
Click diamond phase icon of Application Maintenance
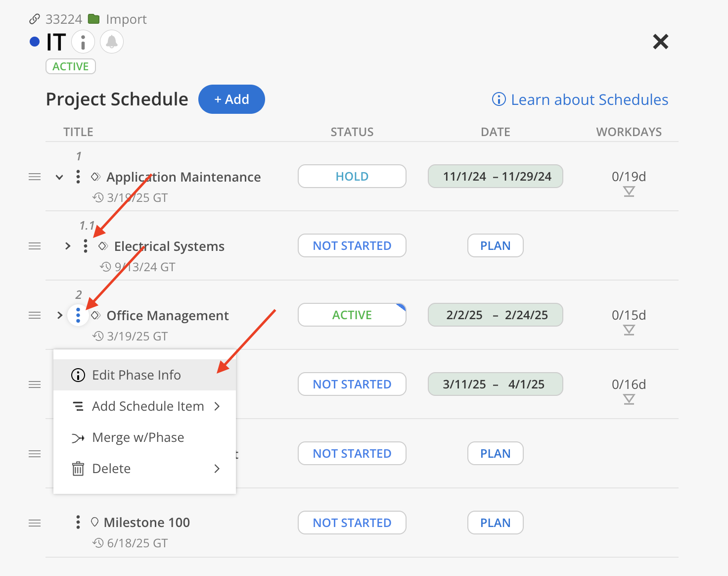point(96,177)
